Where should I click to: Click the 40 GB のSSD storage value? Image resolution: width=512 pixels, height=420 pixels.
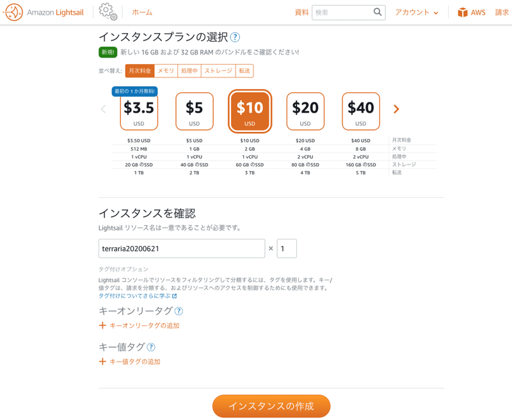195,165
